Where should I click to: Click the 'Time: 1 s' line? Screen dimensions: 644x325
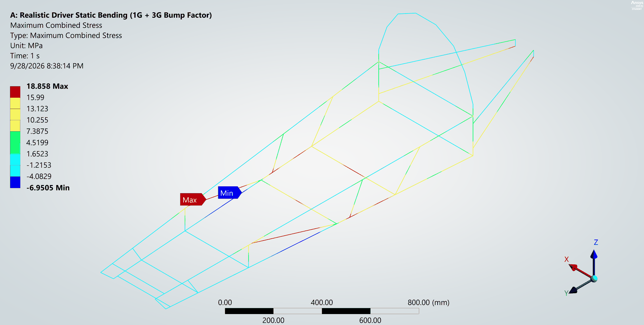click(25, 56)
